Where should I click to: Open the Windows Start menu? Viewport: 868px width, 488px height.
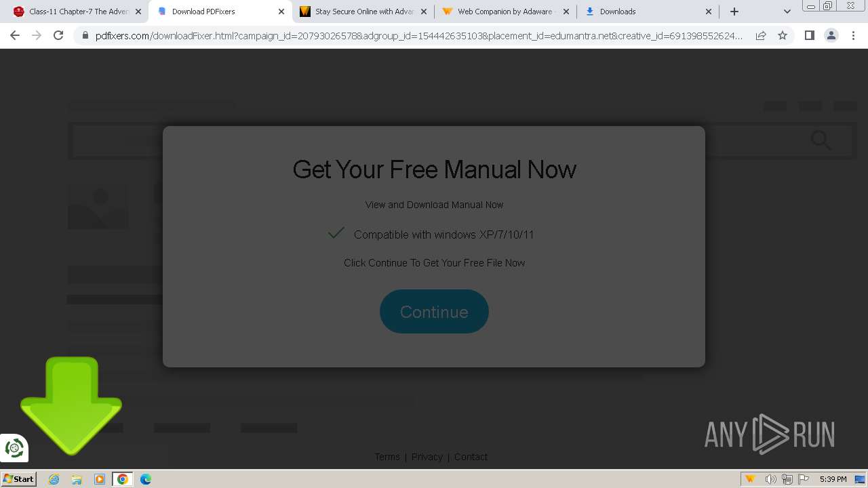pos(18,479)
